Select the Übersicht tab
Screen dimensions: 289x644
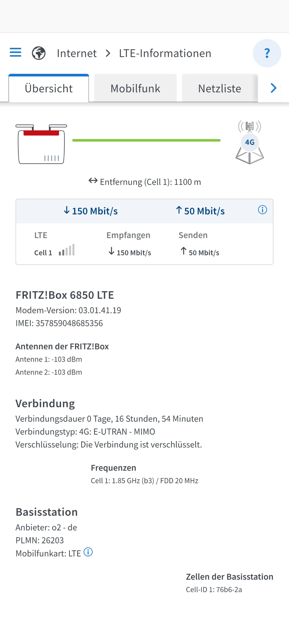(x=49, y=89)
